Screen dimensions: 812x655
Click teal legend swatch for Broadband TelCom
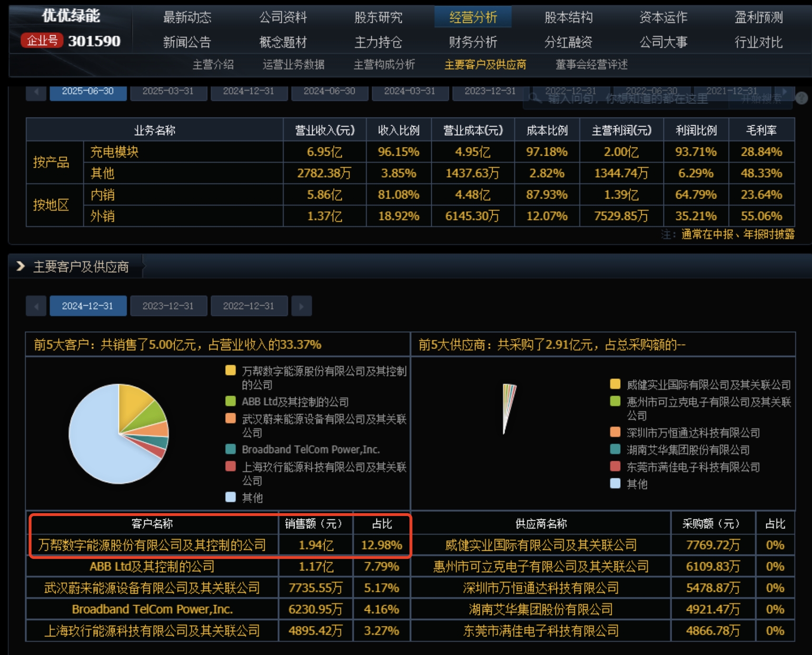[x=230, y=449]
